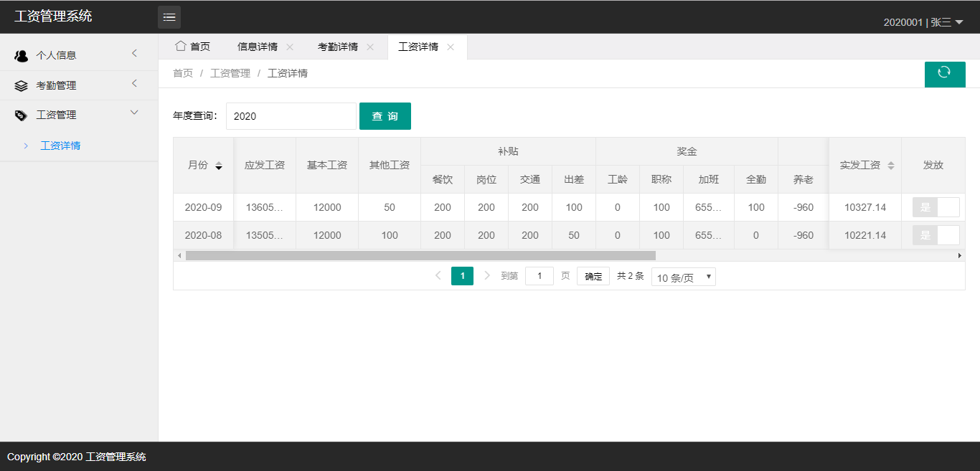This screenshot has width=980, height=471.
Task: Click the 考勤管理 sidebar books icon
Action: point(21,85)
